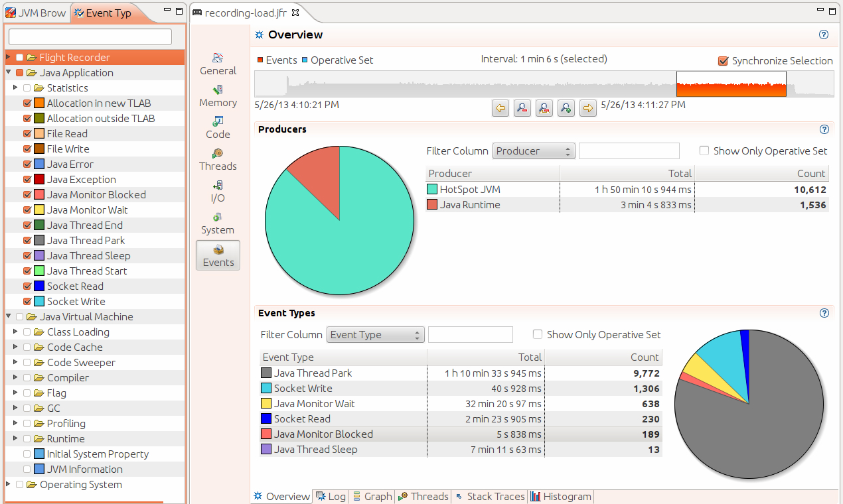The width and height of the screenshot is (843, 504).
Task: Collapse the Java Application tree node
Action: point(9,73)
